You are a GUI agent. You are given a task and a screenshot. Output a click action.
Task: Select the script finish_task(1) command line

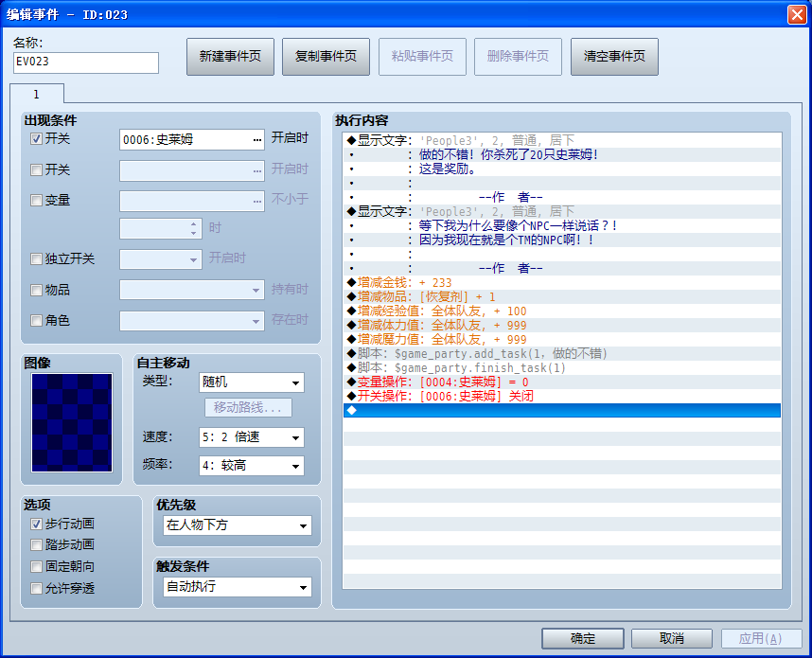[x=562, y=368]
